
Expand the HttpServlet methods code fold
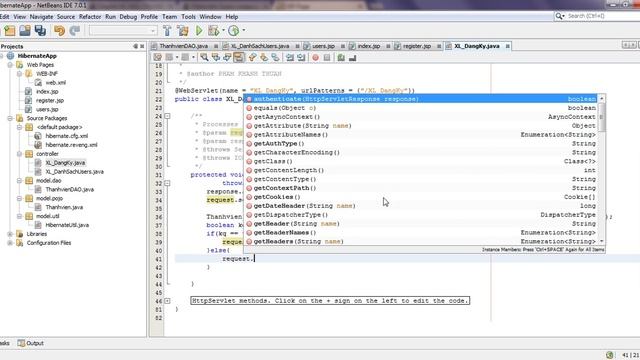point(167,301)
